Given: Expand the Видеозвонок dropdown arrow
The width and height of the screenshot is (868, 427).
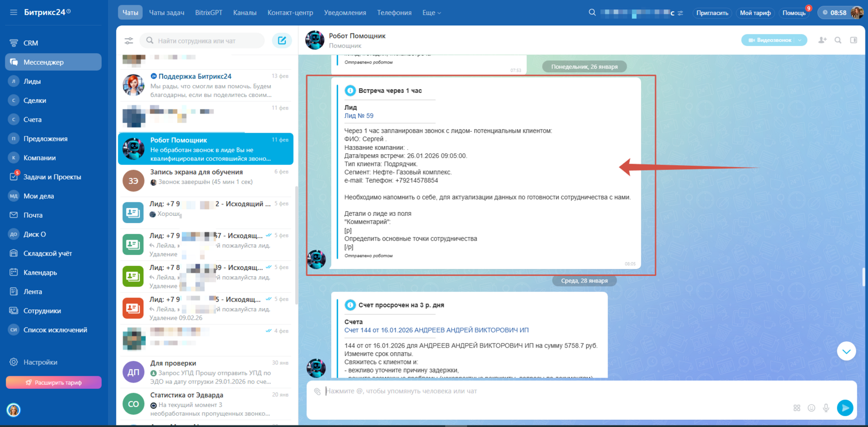Looking at the screenshot, I should coord(800,40).
